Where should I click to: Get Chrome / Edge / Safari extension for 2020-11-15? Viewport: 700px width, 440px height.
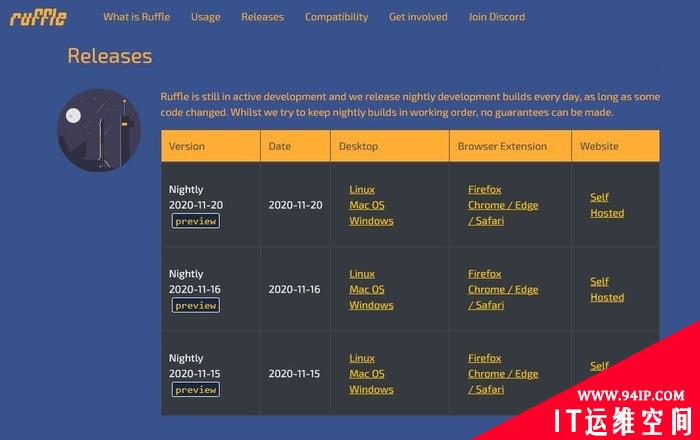coord(503,382)
